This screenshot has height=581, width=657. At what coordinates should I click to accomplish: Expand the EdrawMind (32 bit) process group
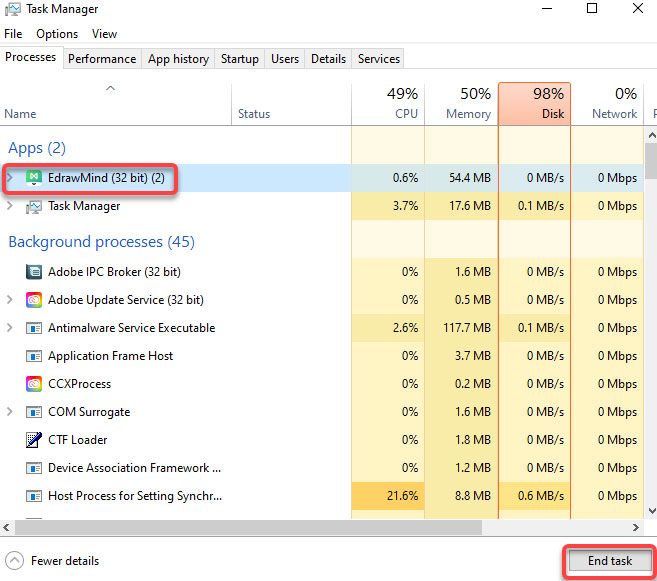(x=10, y=178)
